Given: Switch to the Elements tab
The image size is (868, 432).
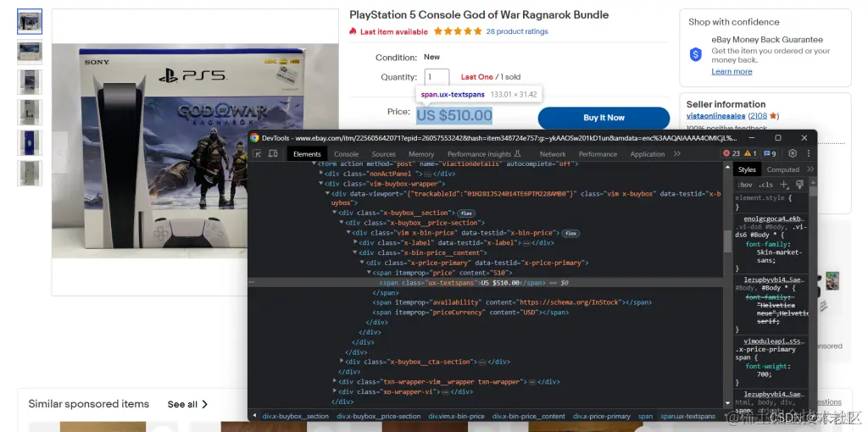Looking at the screenshot, I should 307,154.
